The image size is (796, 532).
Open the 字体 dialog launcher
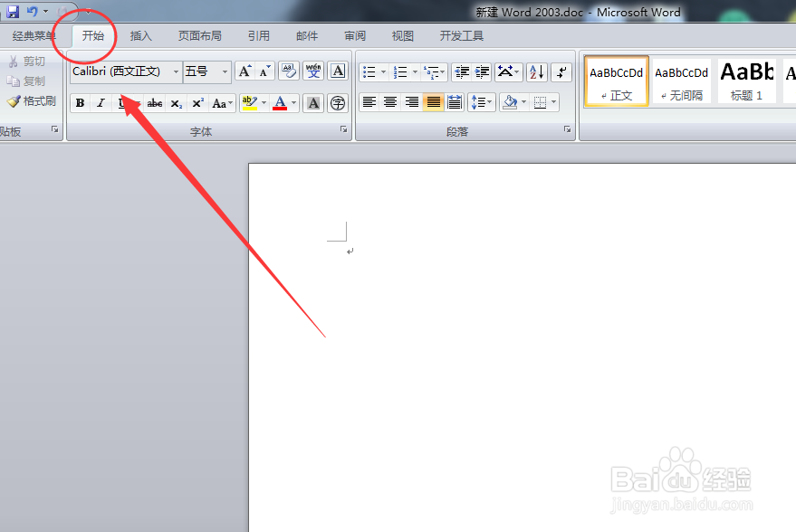pos(344,129)
